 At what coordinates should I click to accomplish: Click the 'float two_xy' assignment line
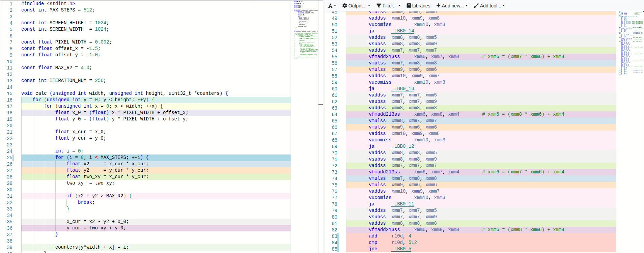pyautogui.click(x=108, y=176)
